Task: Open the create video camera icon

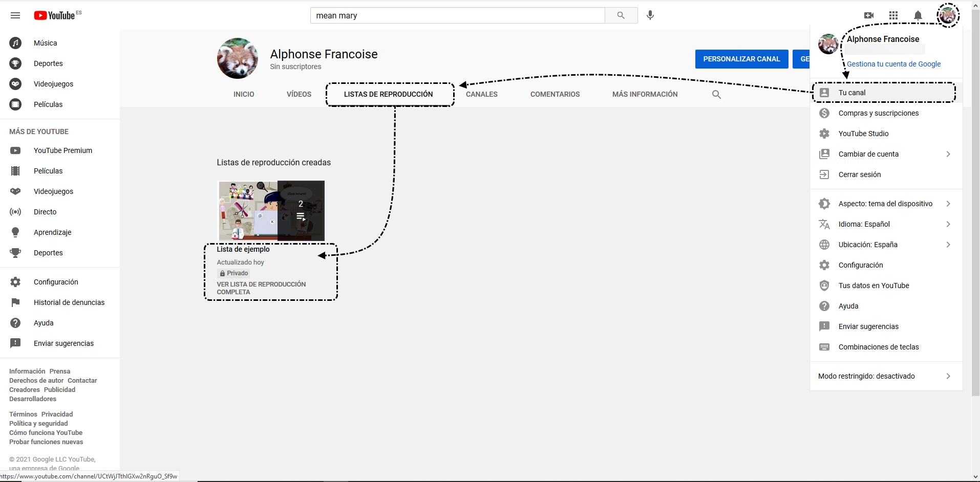Action: (x=869, y=15)
